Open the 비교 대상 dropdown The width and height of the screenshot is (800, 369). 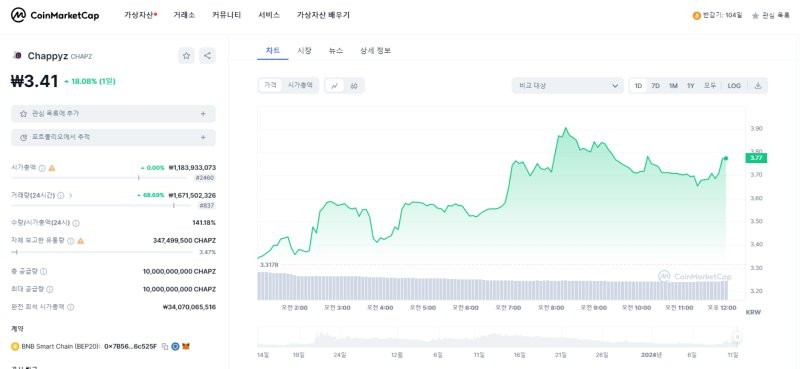click(568, 86)
